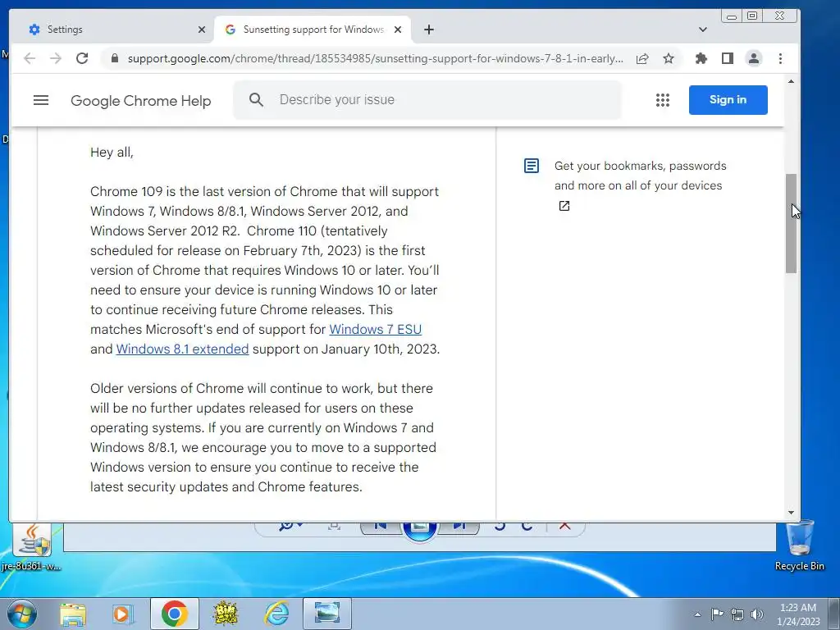
Task: Close the Settings tab
Action: [x=202, y=30]
